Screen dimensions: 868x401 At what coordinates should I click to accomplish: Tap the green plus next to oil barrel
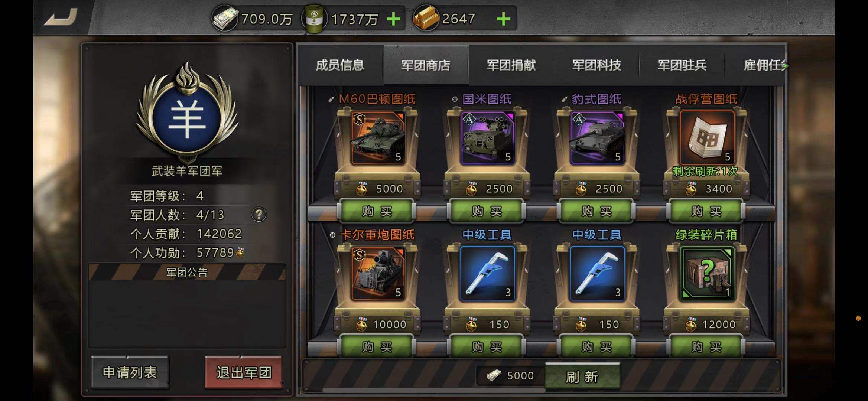(394, 19)
